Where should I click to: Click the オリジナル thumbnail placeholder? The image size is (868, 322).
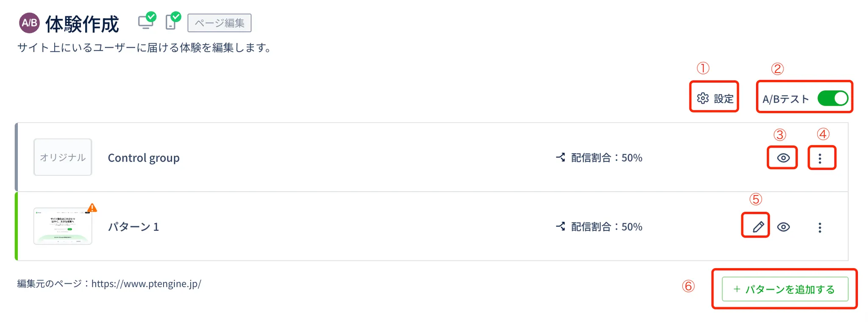point(63,157)
